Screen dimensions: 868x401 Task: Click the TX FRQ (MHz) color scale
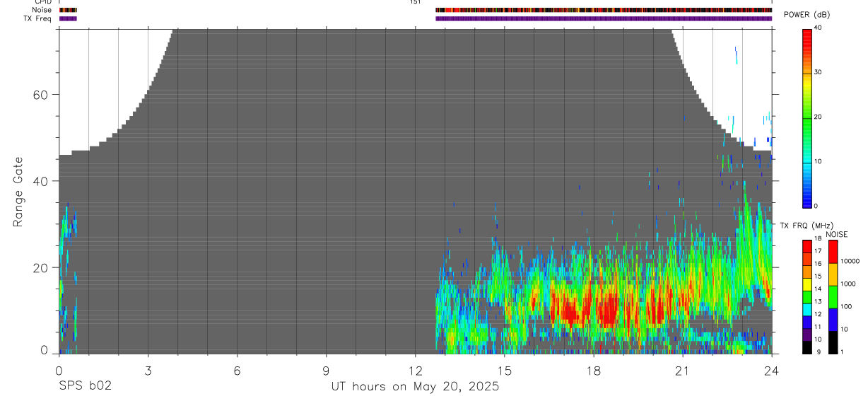tap(807, 296)
